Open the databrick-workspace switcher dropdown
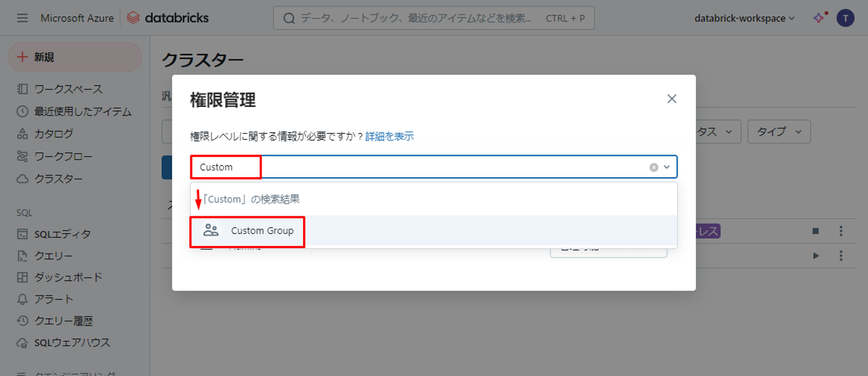 tap(744, 18)
